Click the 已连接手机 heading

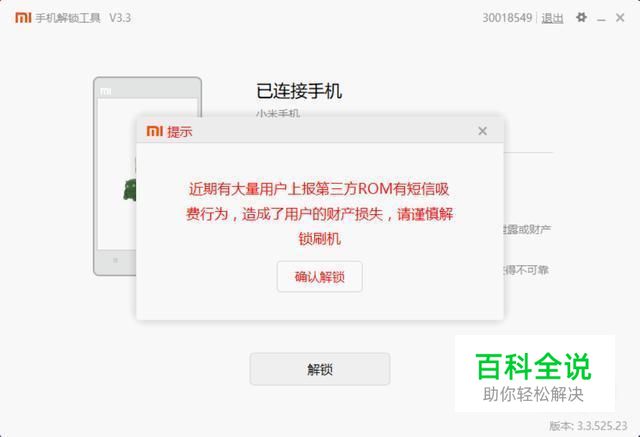tap(299, 91)
